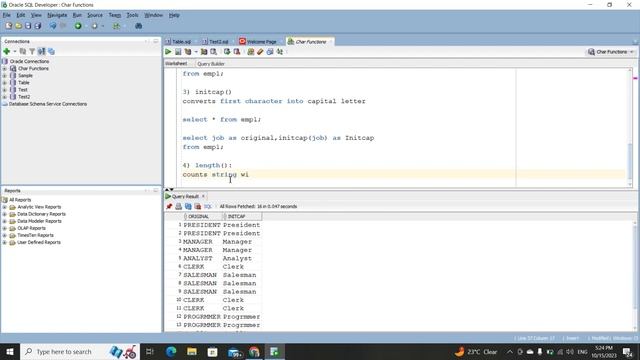Close the Query Result tab

(x=203, y=196)
